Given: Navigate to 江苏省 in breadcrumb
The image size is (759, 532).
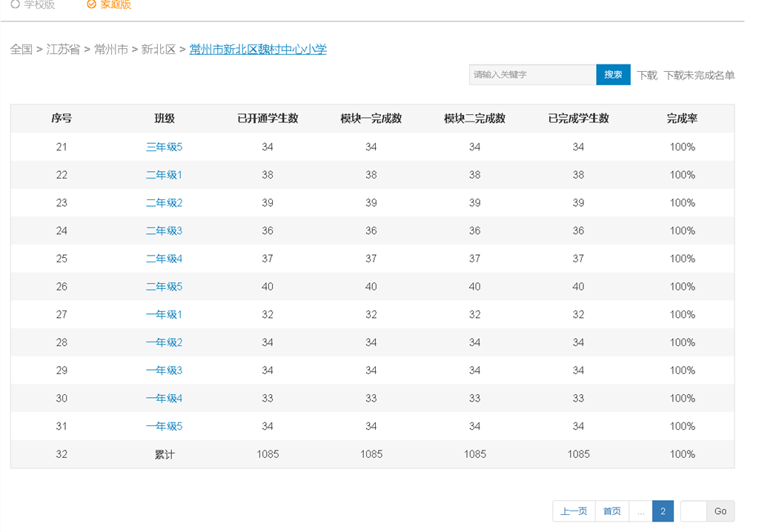Looking at the screenshot, I should click(63, 50).
